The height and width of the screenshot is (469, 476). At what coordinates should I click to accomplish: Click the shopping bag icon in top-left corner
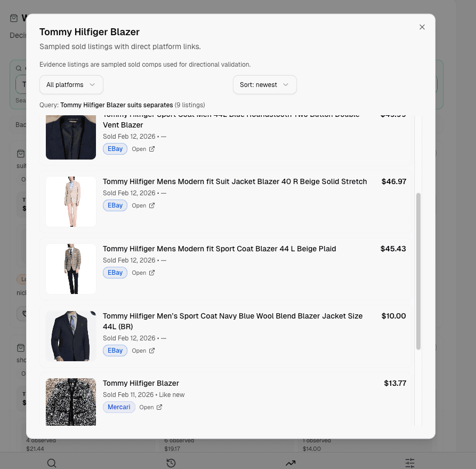click(x=12, y=17)
